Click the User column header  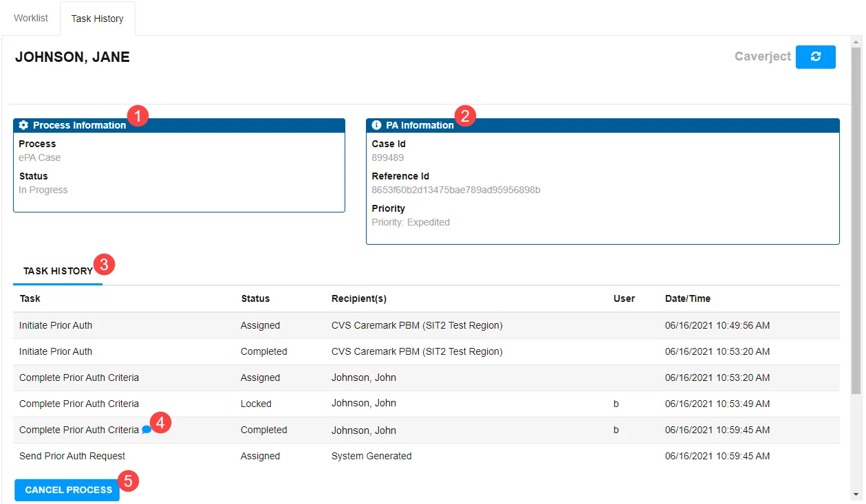624,298
